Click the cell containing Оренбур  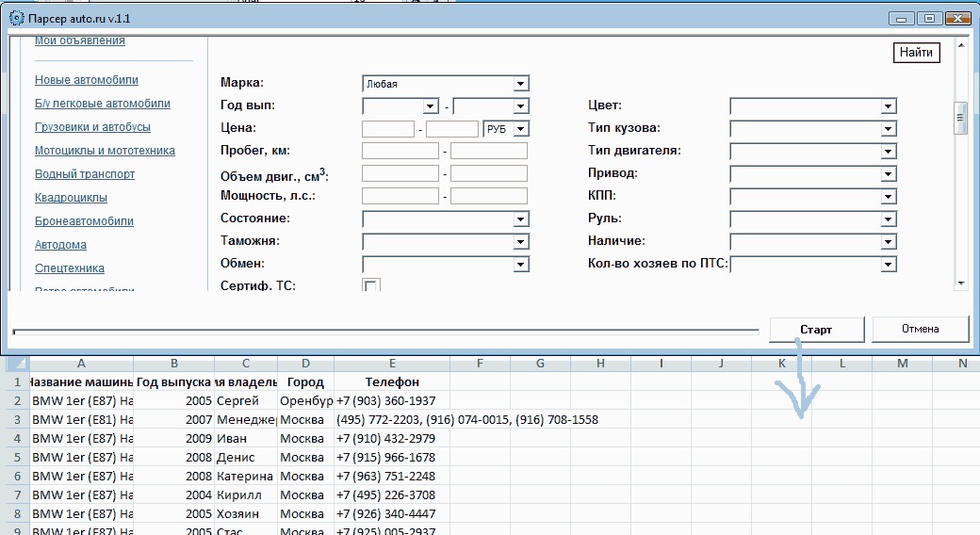click(305, 400)
